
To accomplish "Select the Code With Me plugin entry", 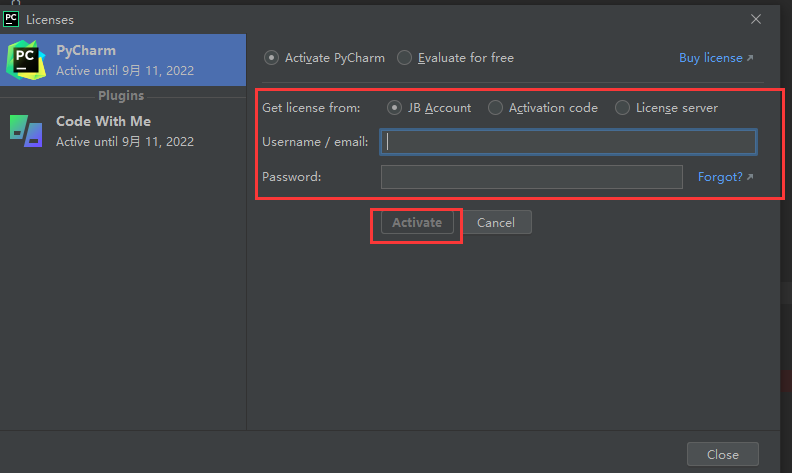I will 123,131.
